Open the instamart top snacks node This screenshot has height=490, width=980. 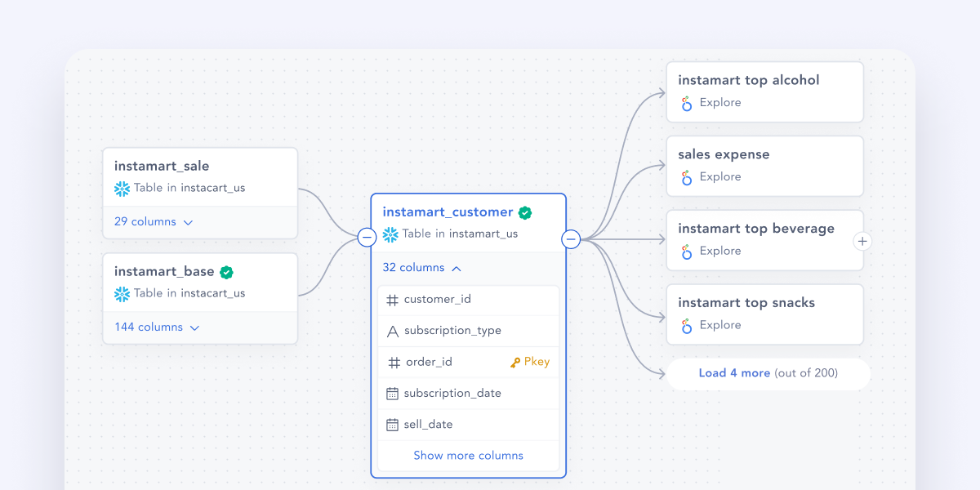765,314
